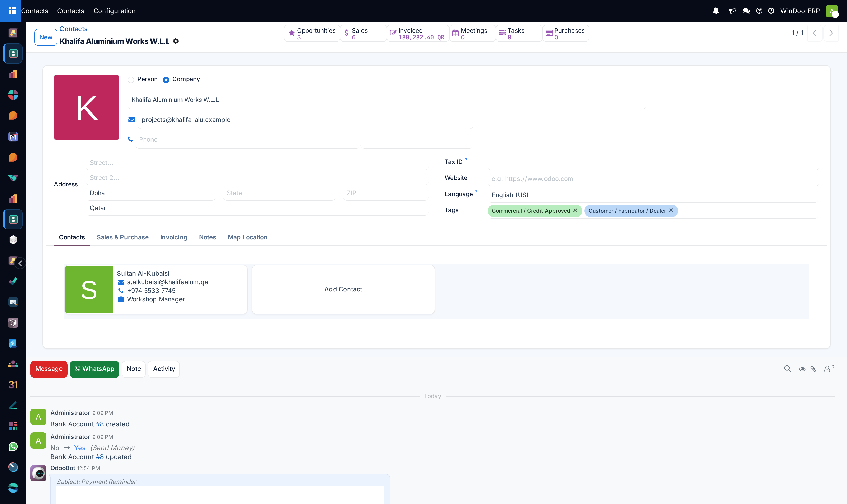847x504 pixels.
Task: Open the Opportunities stat button
Action: pos(312,33)
